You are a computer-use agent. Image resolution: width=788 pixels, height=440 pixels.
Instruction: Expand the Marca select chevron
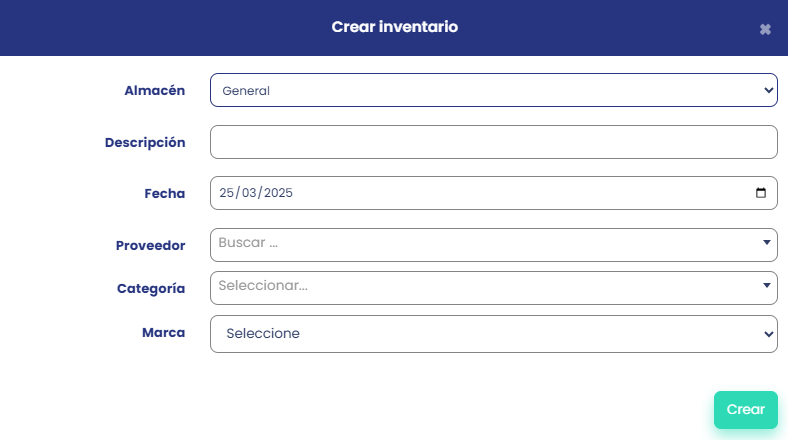tap(768, 334)
